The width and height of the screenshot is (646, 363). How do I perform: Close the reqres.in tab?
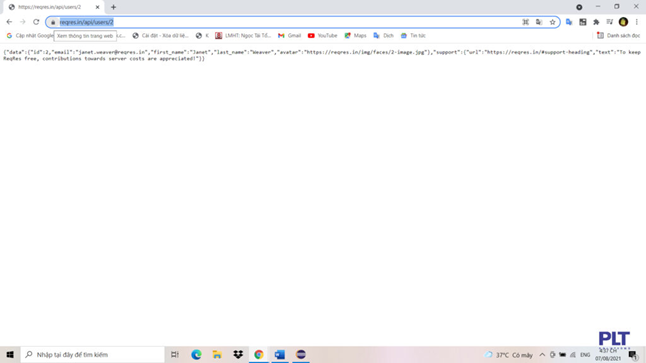click(98, 7)
